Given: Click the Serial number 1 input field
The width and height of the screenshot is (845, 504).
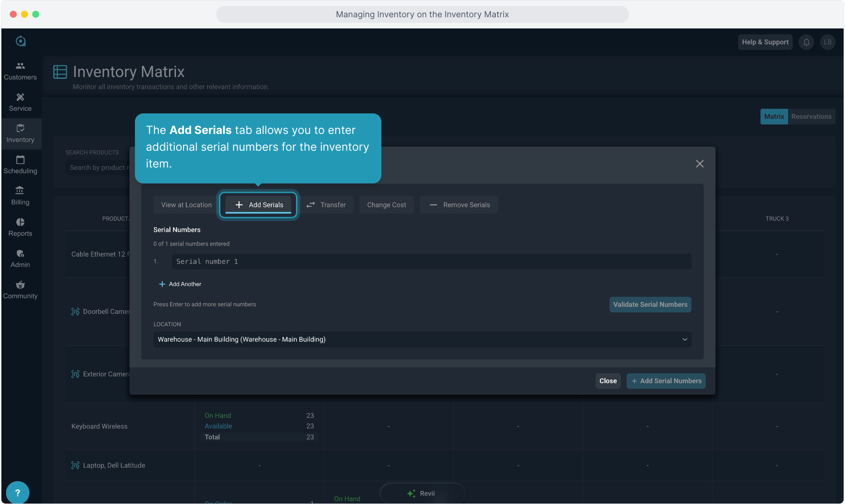Looking at the screenshot, I should [431, 262].
